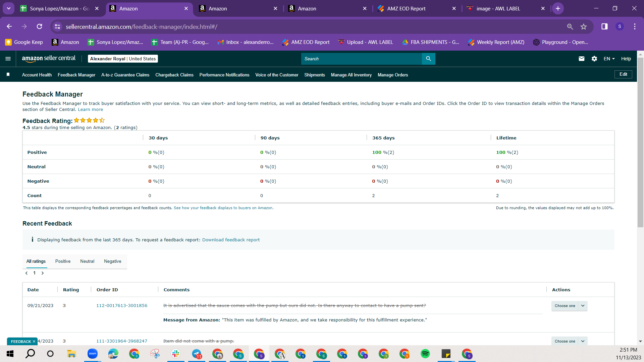
Task: View site information icon in address bar
Action: [58, 26]
